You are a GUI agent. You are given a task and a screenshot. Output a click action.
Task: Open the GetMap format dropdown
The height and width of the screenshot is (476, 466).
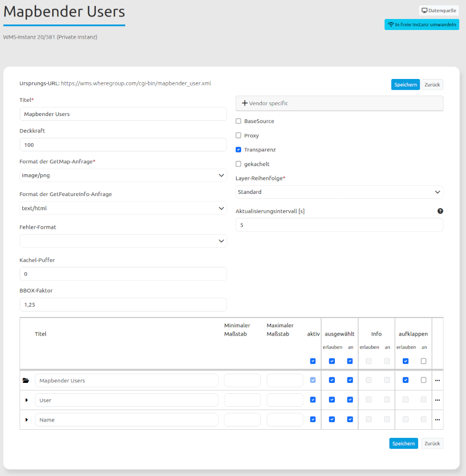pos(123,175)
